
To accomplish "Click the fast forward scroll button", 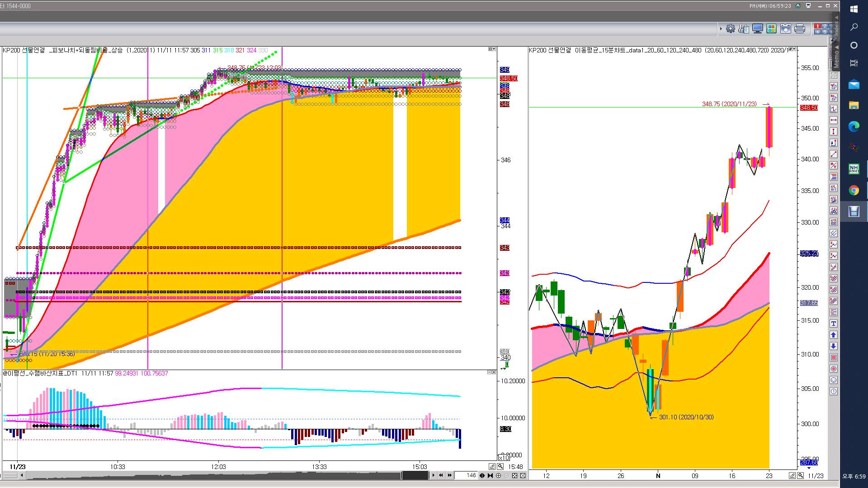I will (449, 475).
